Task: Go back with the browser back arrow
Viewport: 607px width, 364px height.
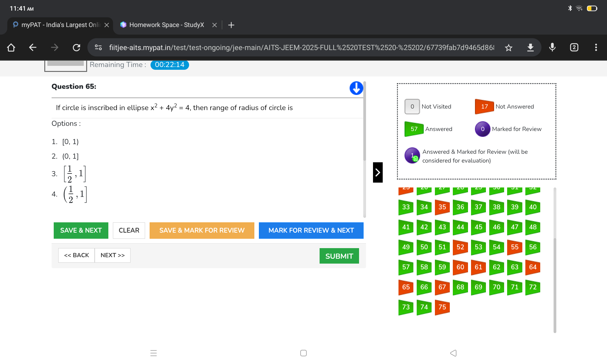Action: tap(33, 47)
